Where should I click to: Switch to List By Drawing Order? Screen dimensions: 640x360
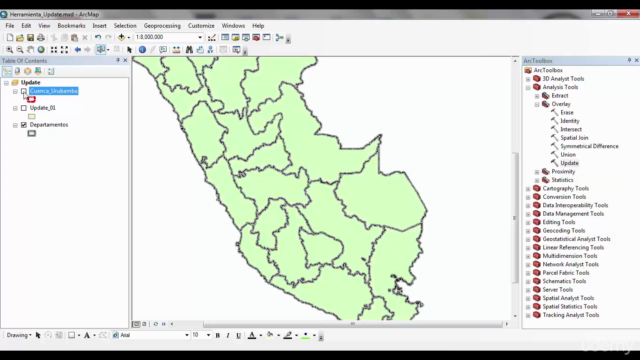point(7,71)
